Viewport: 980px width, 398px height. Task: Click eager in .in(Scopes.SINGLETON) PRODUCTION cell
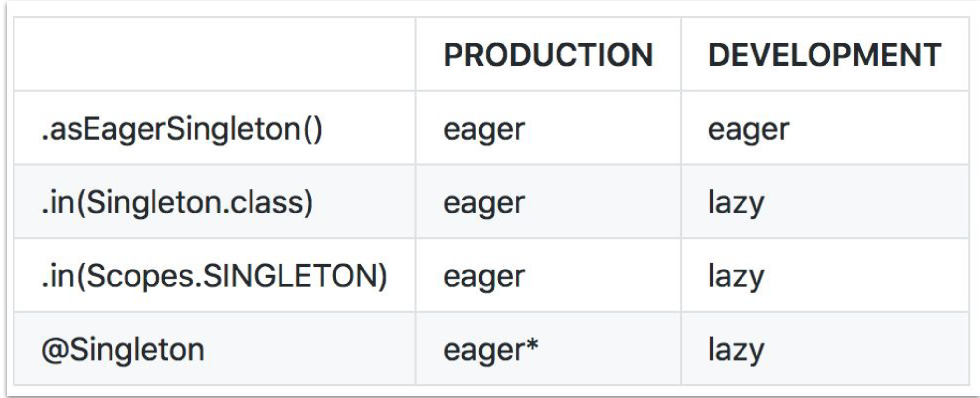pyautogui.click(x=484, y=277)
